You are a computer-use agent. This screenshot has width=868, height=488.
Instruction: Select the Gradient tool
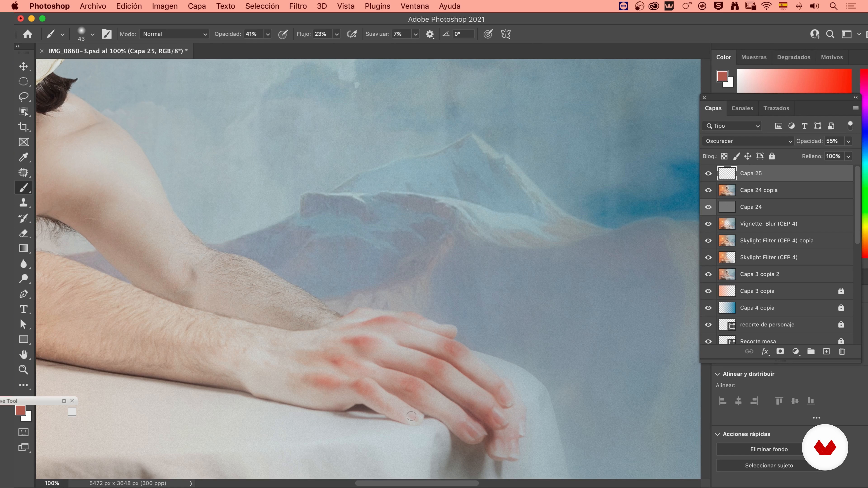(x=23, y=248)
